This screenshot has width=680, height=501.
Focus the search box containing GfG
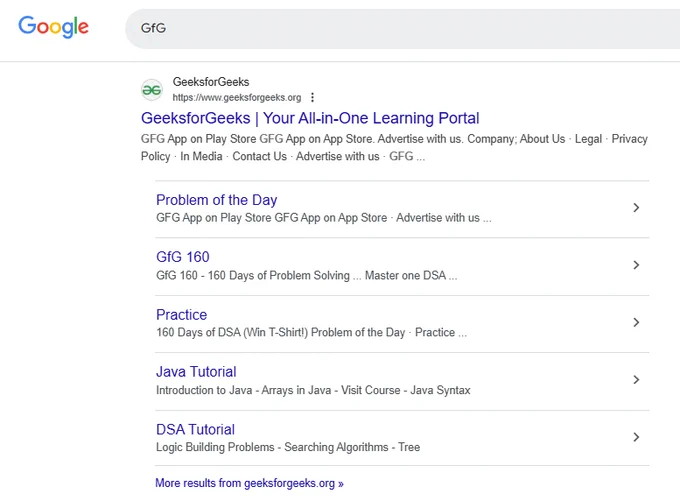(x=402, y=29)
